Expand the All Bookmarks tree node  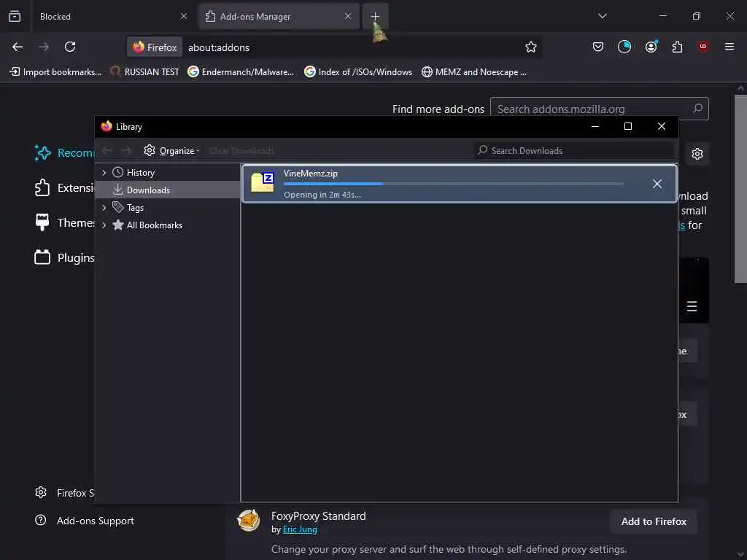[x=104, y=225]
